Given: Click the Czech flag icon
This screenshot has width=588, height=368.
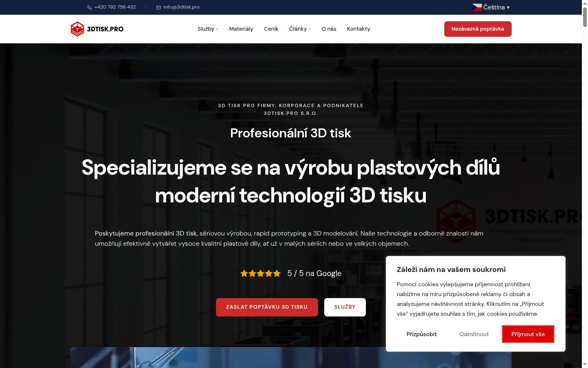Looking at the screenshot, I should [477, 7].
